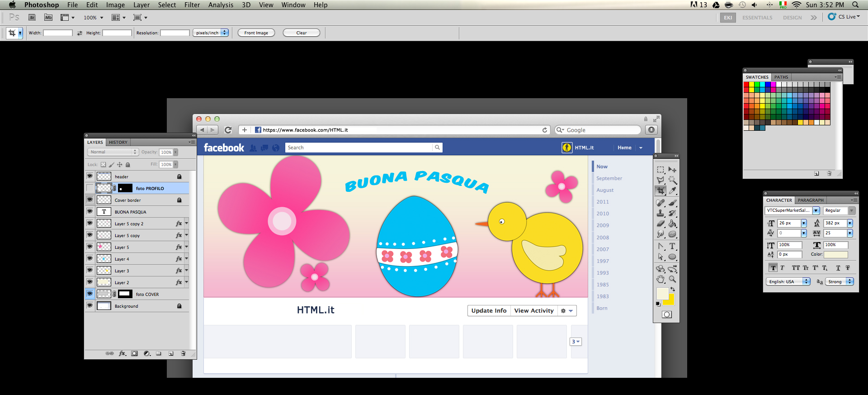
Task: Click the yellow background color swatch
Action: (x=671, y=301)
